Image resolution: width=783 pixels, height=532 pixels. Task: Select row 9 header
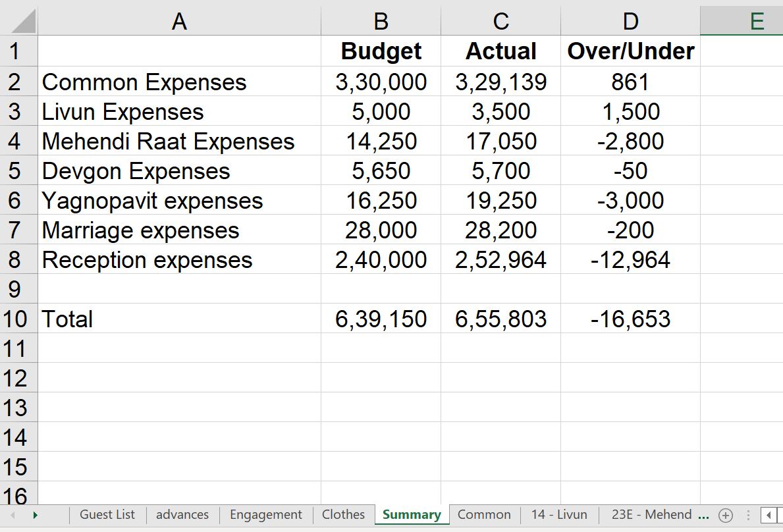pyautogui.click(x=18, y=289)
